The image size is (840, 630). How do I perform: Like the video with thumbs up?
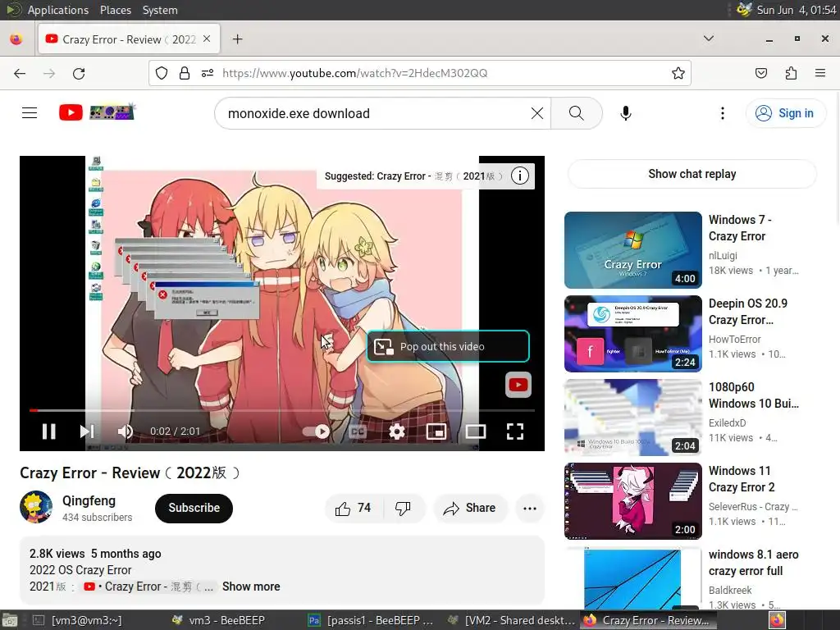[x=354, y=508]
